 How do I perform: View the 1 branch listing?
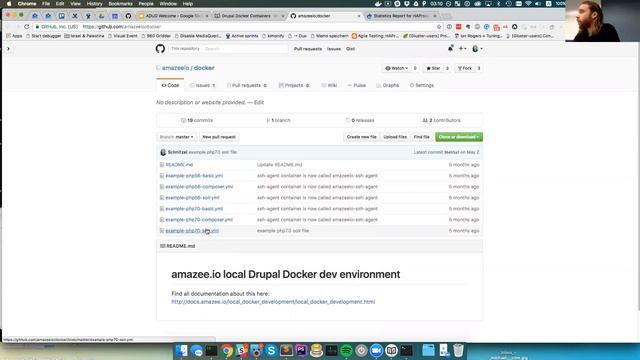tap(278, 120)
